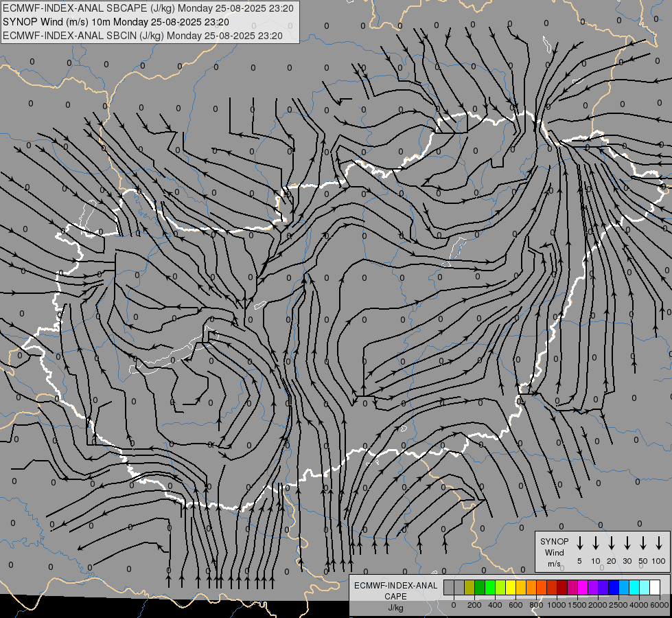
Task: Click the '4000' tick label on CAPE scale
Action: click(x=639, y=605)
